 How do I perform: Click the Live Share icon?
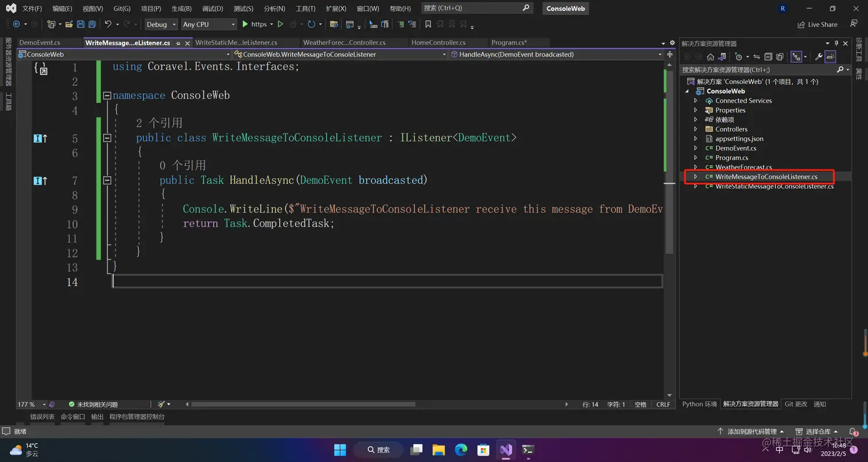coord(801,25)
